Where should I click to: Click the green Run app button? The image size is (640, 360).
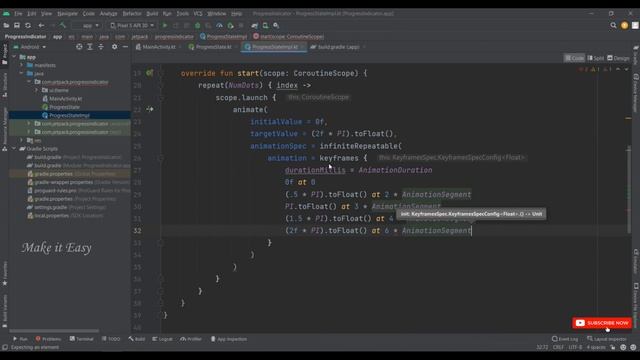point(165,25)
